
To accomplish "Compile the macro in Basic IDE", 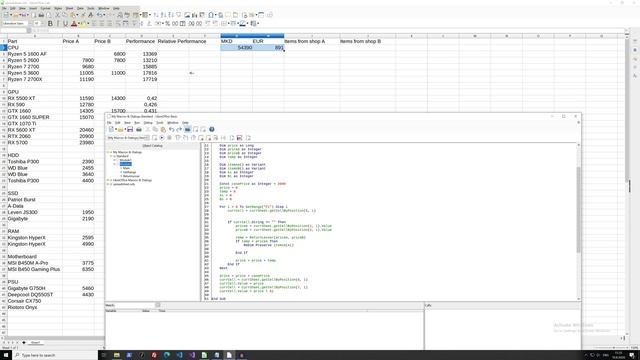I will [x=154, y=138].
